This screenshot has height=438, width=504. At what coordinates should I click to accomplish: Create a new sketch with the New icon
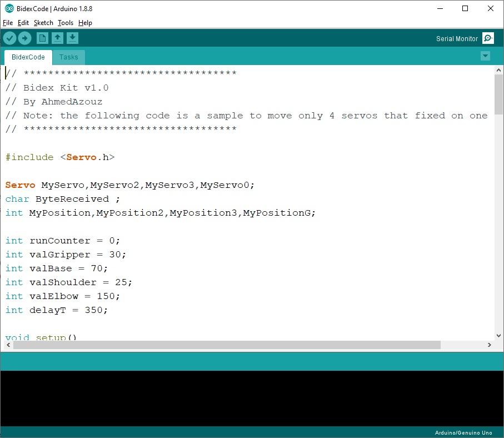click(42, 38)
